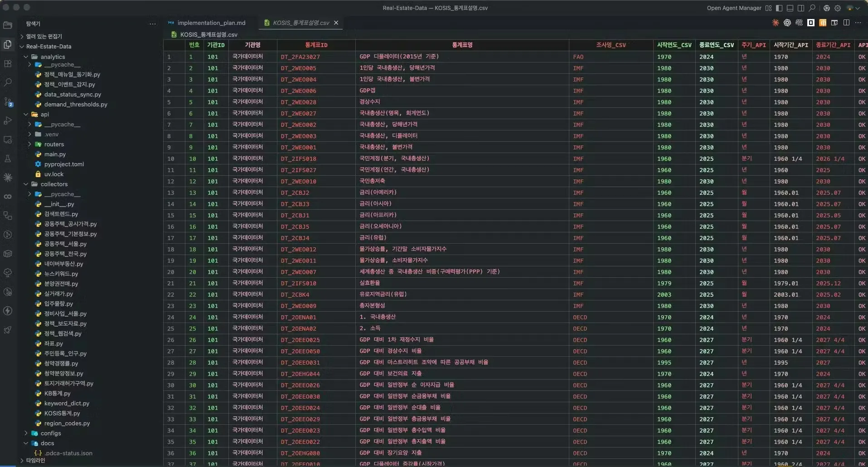Open the Chrome browser icon in title bar

click(x=827, y=8)
